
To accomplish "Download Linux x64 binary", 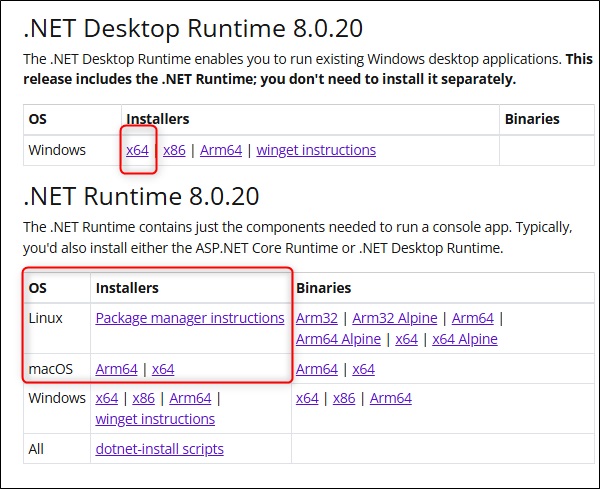I will pyautogui.click(x=406, y=339).
